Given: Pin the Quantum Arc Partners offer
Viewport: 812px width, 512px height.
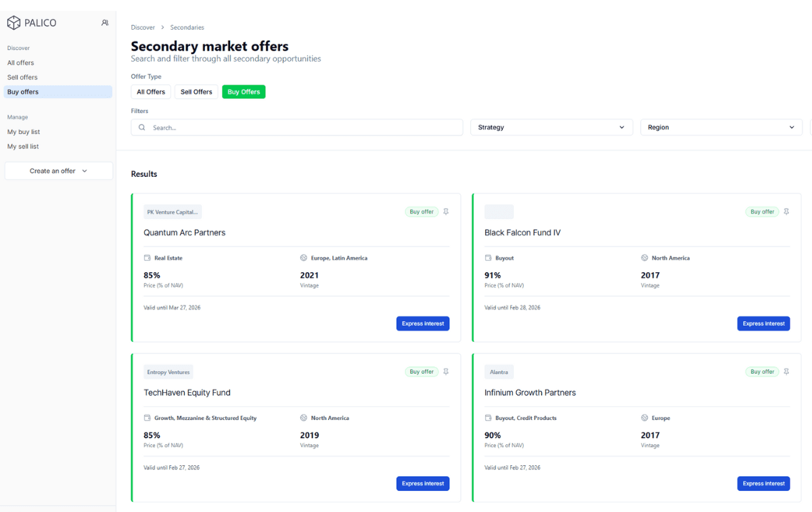Looking at the screenshot, I should [446, 212].
